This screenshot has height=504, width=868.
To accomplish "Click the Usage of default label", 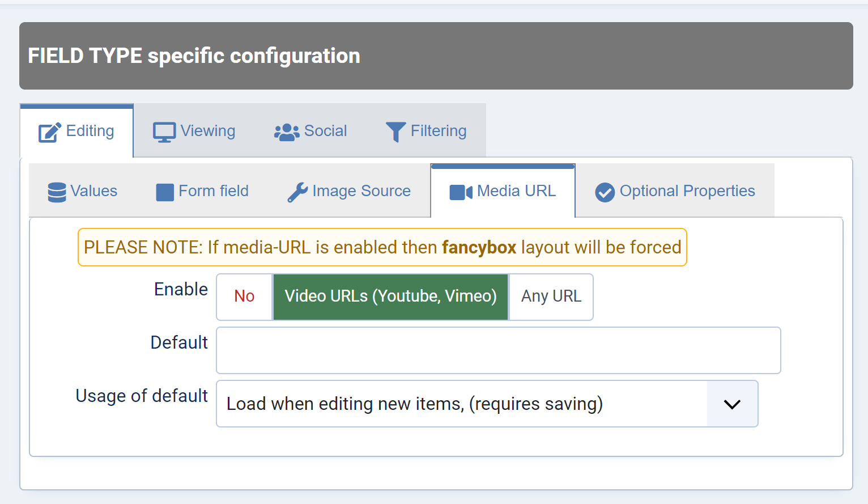I will pyautogui.click(x=142, y=396).
